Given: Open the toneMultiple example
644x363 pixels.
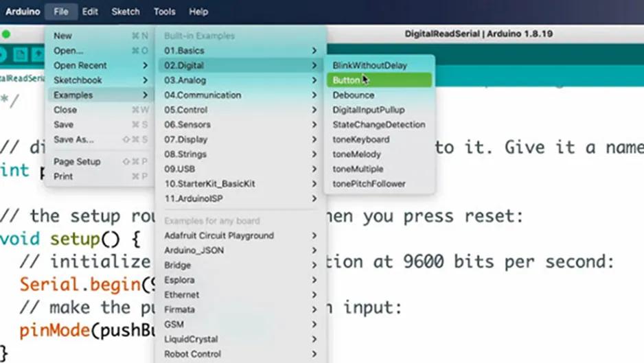Looking at the screenshot, I should (x=379, y=169).
